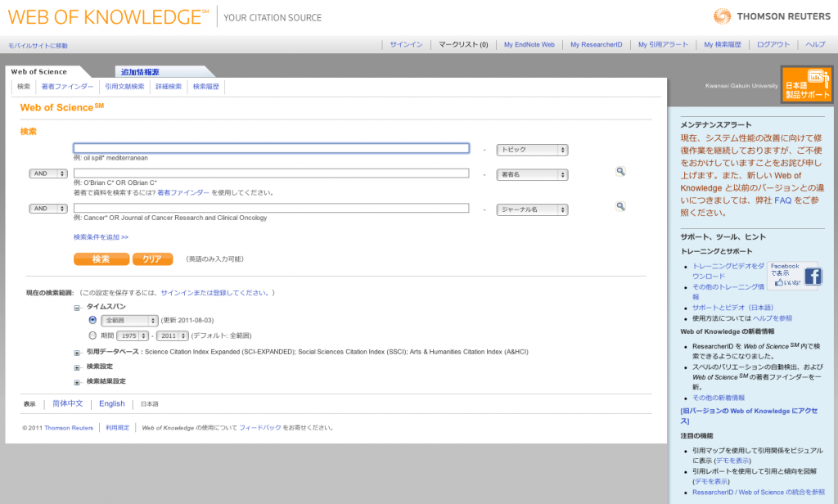Open the 検索 sub-tab

(x=24, y=87)
